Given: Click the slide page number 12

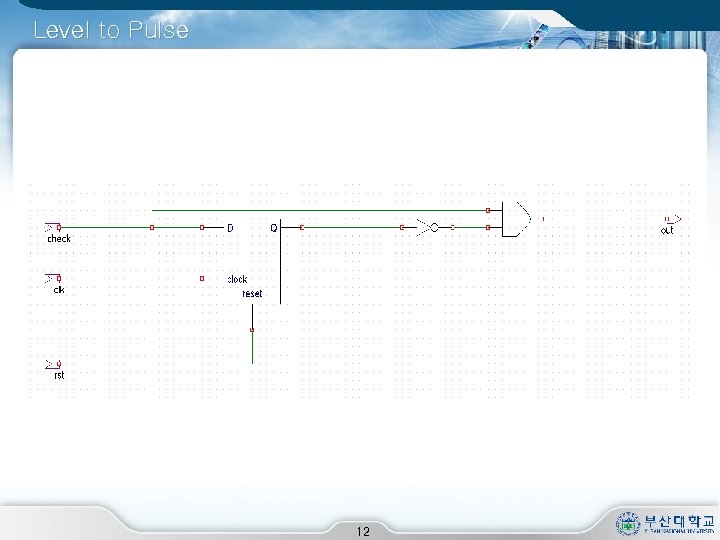Looking at the screenshot, I should 363,532.
